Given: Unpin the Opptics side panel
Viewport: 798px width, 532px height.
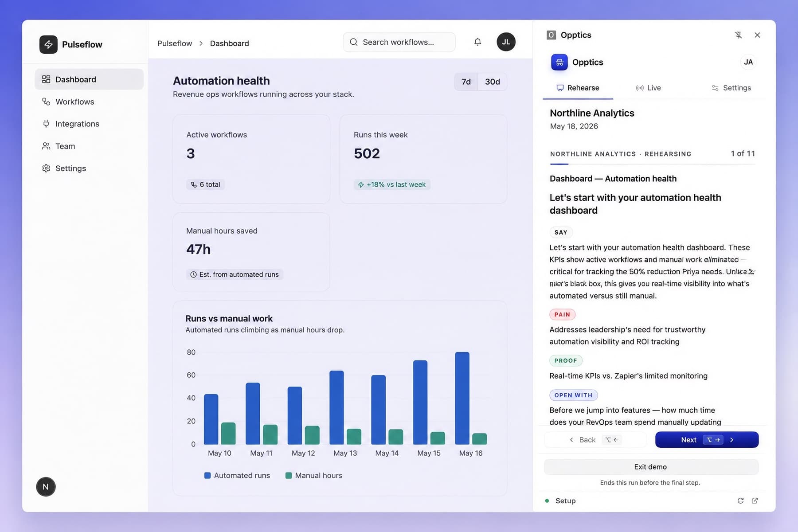Looking at the screenshot, I should [738, 35].
